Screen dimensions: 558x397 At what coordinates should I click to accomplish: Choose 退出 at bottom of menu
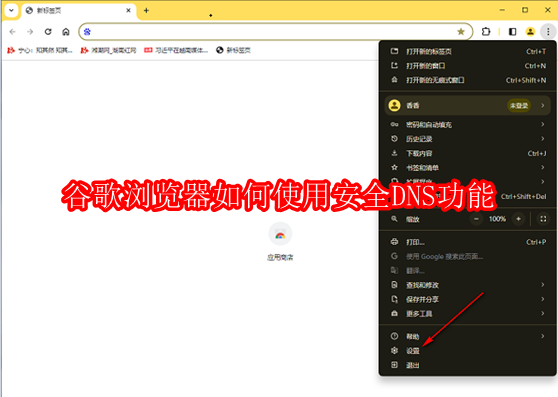pyautogui.click(x=468, y=365)
